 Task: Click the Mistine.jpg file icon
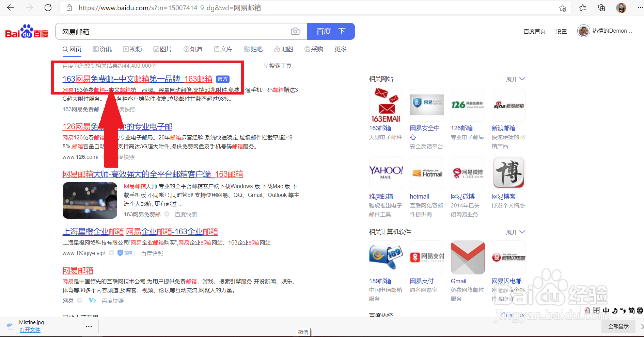click(10, 326)
